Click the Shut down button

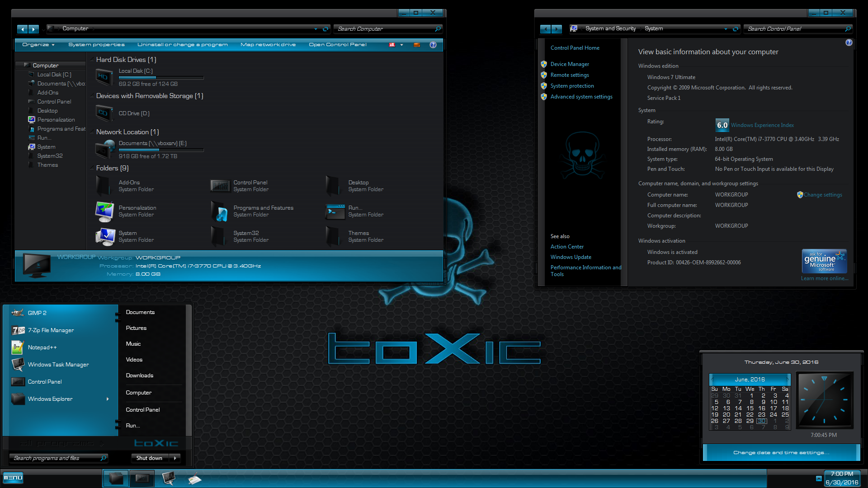point(150,458)
